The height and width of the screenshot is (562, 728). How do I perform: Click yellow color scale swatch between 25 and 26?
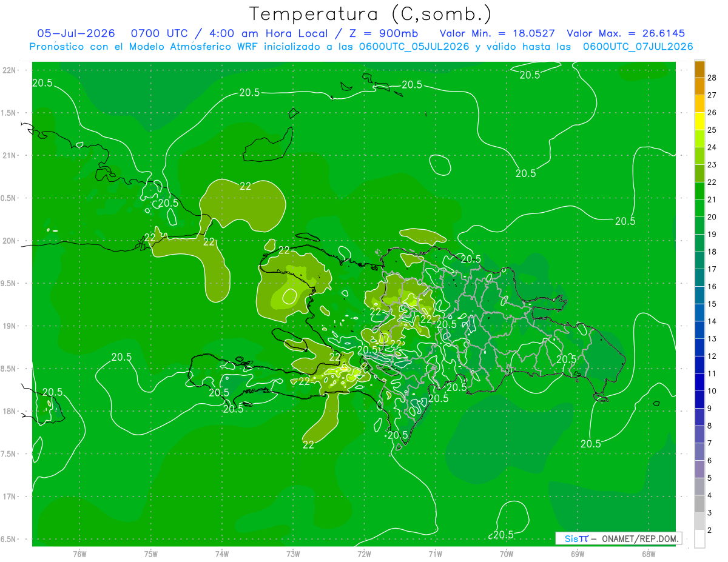(x=699, y=121)
